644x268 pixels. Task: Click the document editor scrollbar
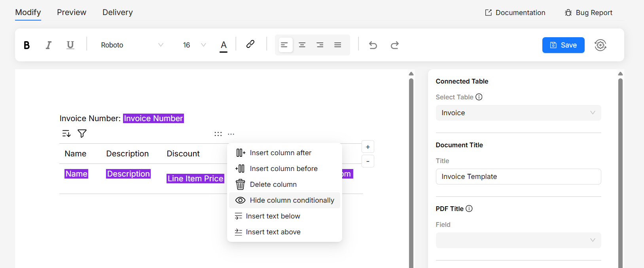[411, 173]
